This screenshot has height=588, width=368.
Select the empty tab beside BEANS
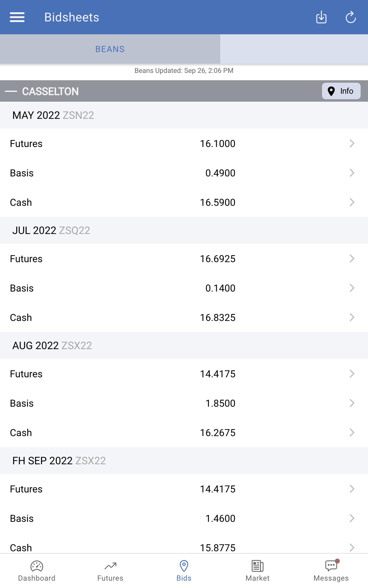pos(294,49)
